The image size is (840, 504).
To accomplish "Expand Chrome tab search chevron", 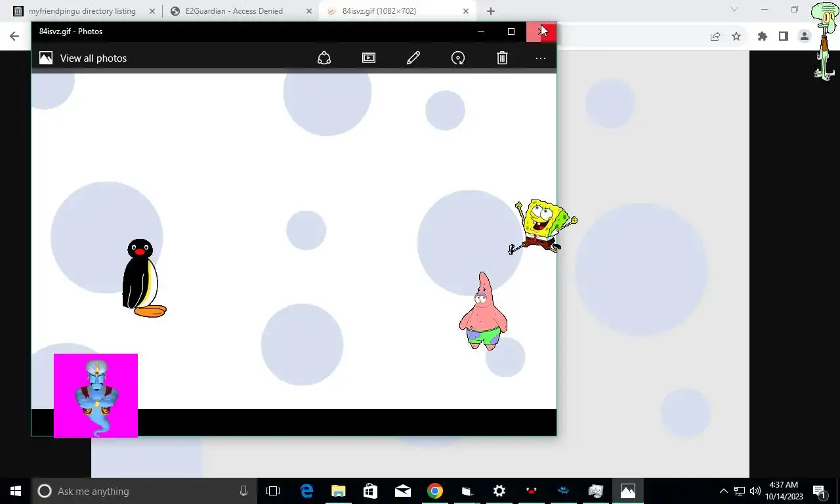I will coord(734,10).
